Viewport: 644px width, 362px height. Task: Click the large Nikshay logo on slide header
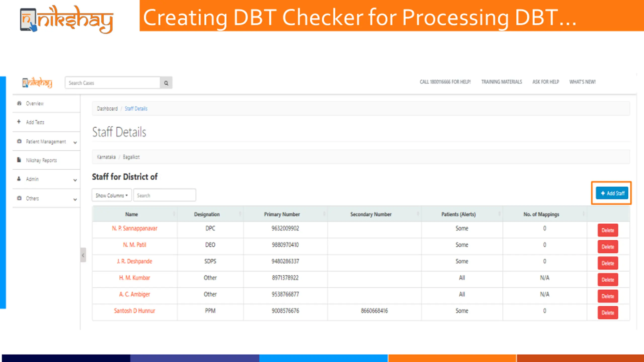coord(67,20)
